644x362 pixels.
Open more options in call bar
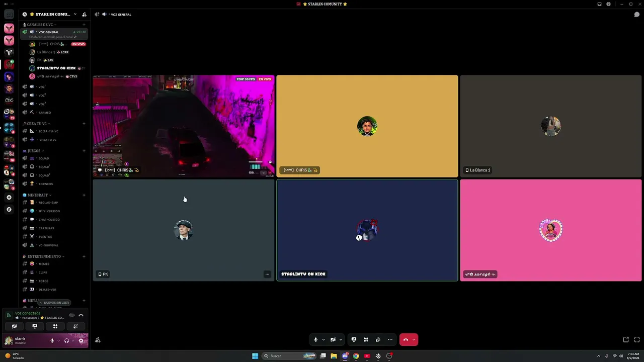pyautogui.click(x=390, y=340)
